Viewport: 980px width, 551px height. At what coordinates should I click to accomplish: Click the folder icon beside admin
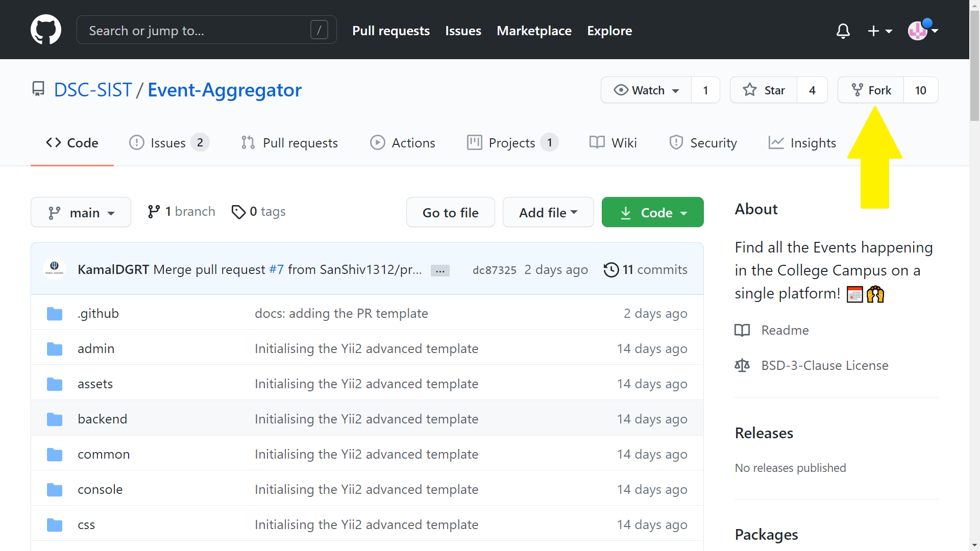coord(55,349)
